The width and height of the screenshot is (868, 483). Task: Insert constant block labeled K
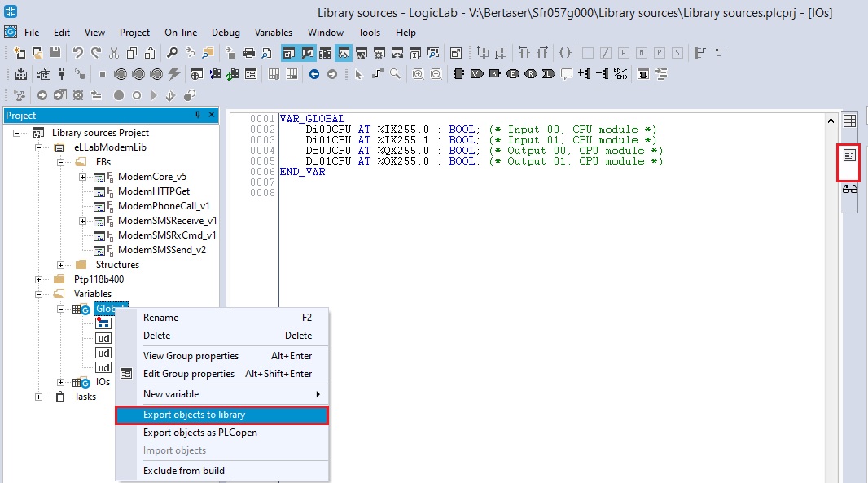tap(495, 74)
